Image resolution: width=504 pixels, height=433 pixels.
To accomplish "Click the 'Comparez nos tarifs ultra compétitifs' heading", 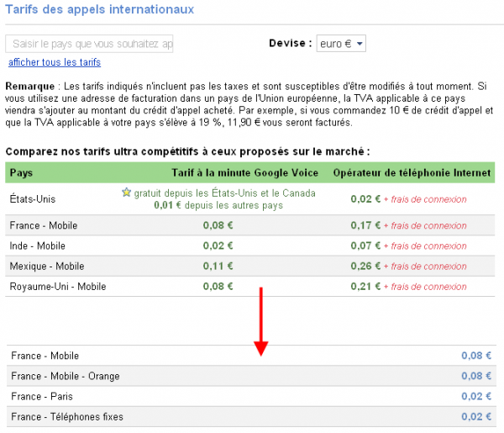I will pos(187,151).
